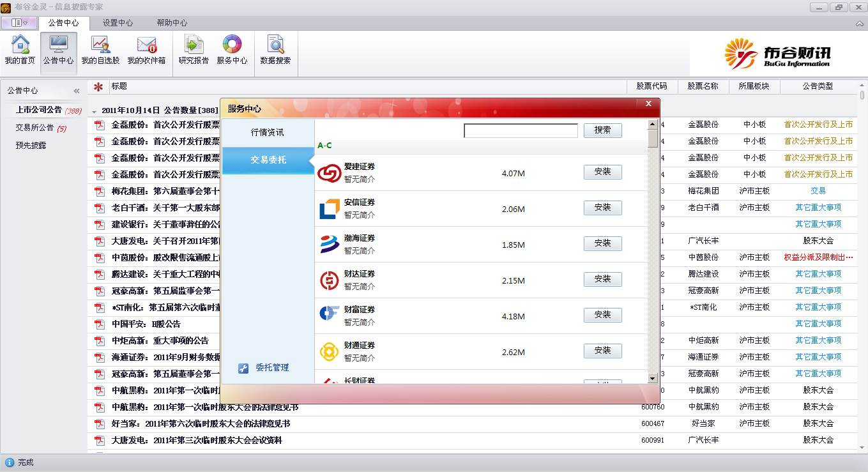Click the search input field in dialog
The height and width of the screenshot is (472, 868).
coord(521,130)
